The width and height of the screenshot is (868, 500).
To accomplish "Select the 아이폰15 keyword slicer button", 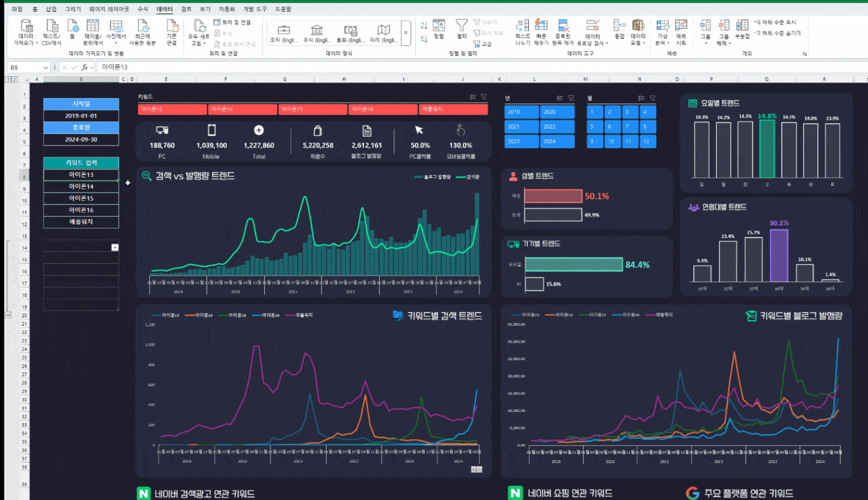I will (x=312, y=109).
